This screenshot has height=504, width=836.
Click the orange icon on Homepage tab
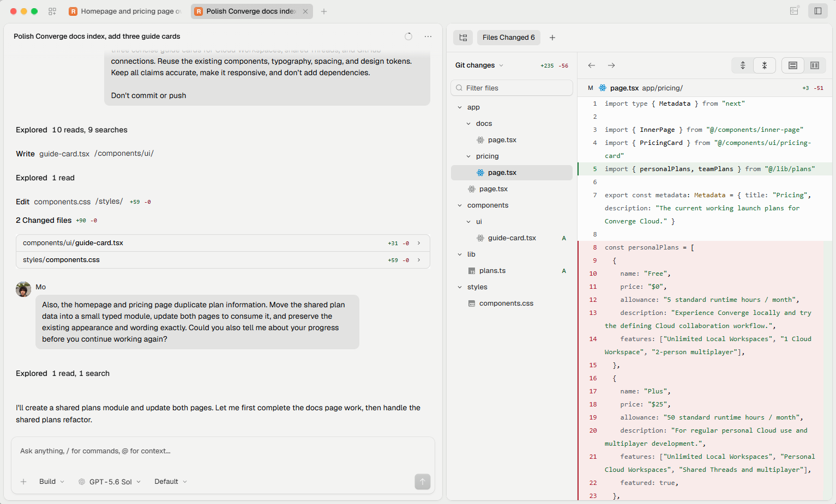coord(73,11)
